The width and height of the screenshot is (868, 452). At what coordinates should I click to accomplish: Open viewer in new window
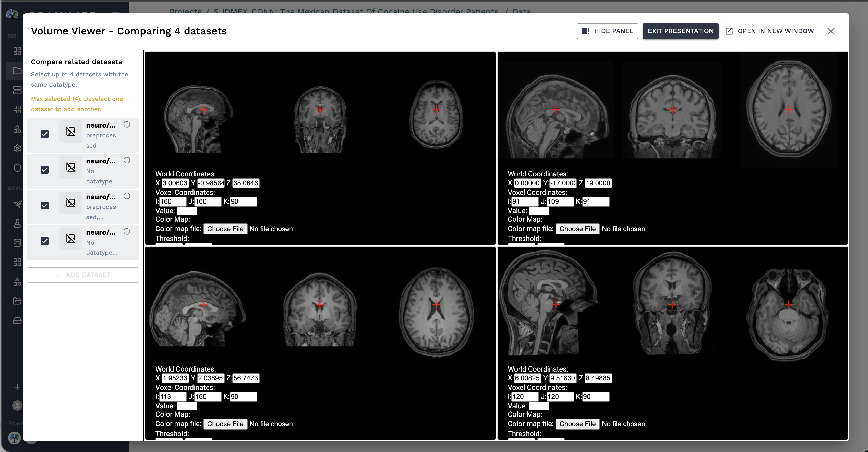770,31
